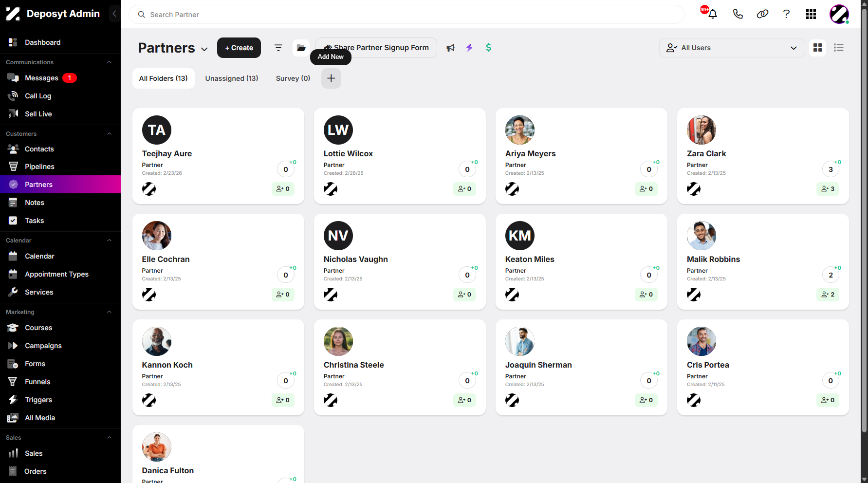
Task: Click the + Create button
Action: point(239,48)
